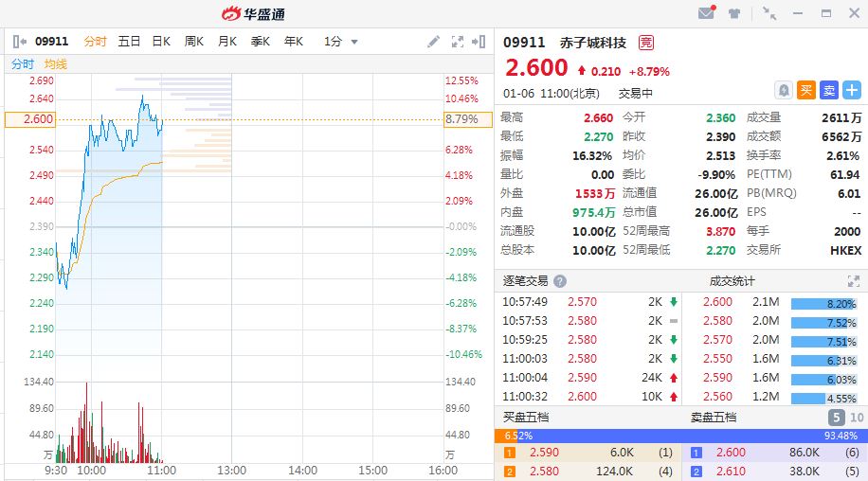Click the 11:00 time axis marker
The height and width of the screenshot is (481, 868).
(161, 471)
